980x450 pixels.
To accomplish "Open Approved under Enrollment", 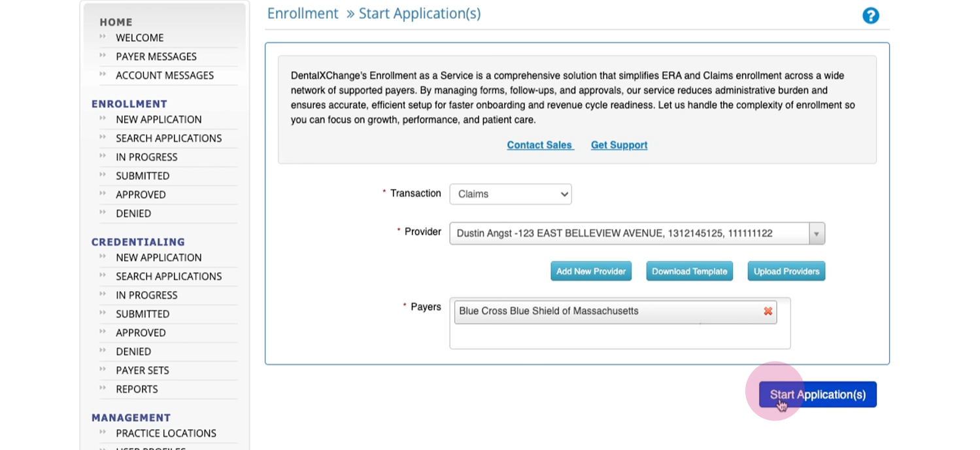I will pyautogui.click(x=141, y=195).
